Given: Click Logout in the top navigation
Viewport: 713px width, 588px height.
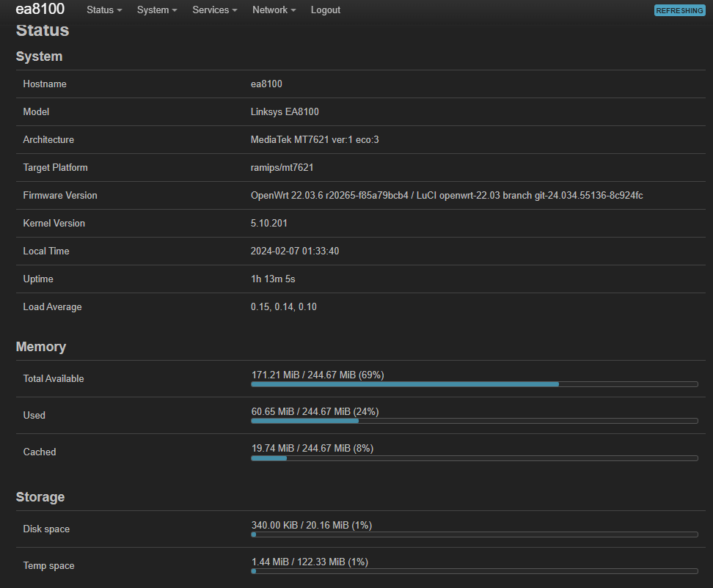Looking at the screenshot, I should click(326, 10).
